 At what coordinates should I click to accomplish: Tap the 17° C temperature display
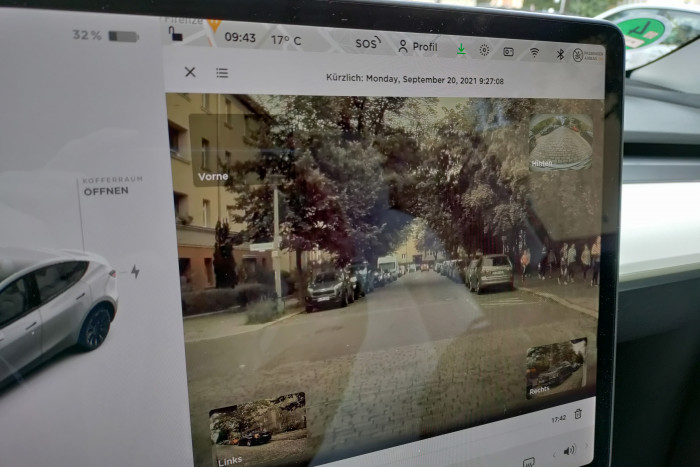pyautogui.click(x=285, y=40)
